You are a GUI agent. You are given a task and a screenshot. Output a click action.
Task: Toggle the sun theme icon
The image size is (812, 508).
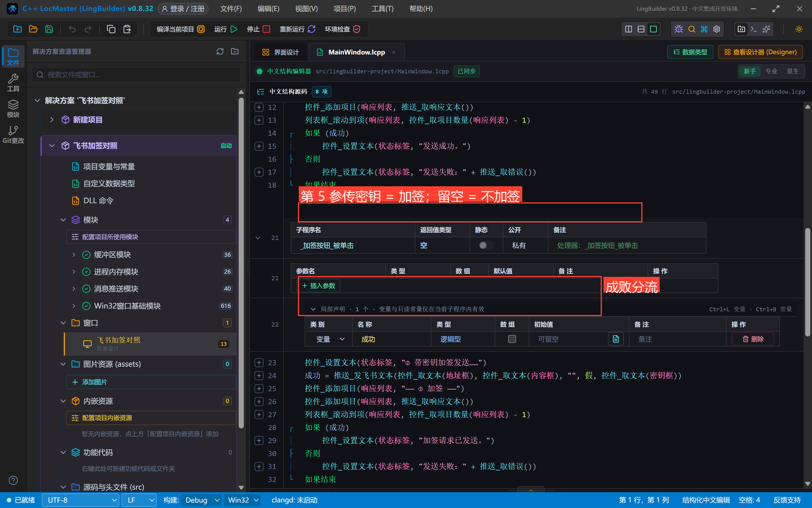tap(799, 29)
